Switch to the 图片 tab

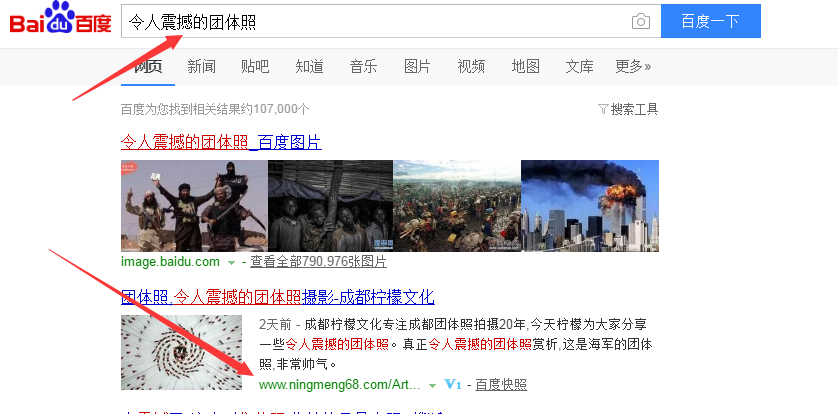point(417,66)
